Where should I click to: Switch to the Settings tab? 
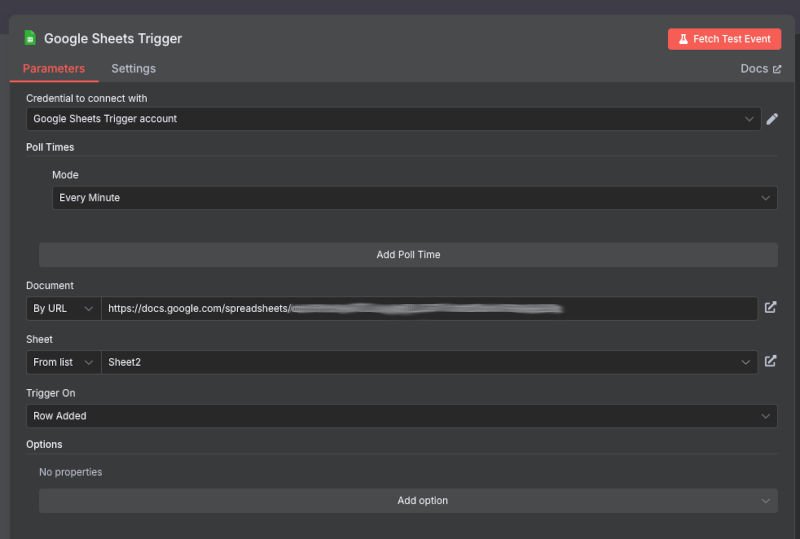coord(133,69)
